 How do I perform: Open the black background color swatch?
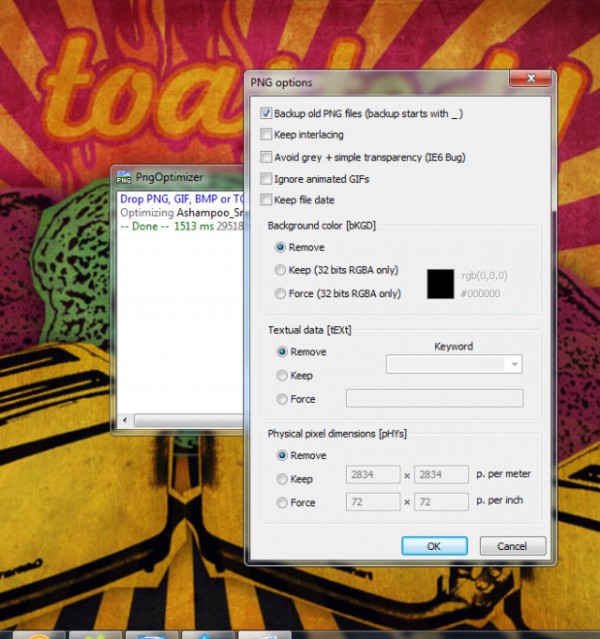click(x=440, y=284)
